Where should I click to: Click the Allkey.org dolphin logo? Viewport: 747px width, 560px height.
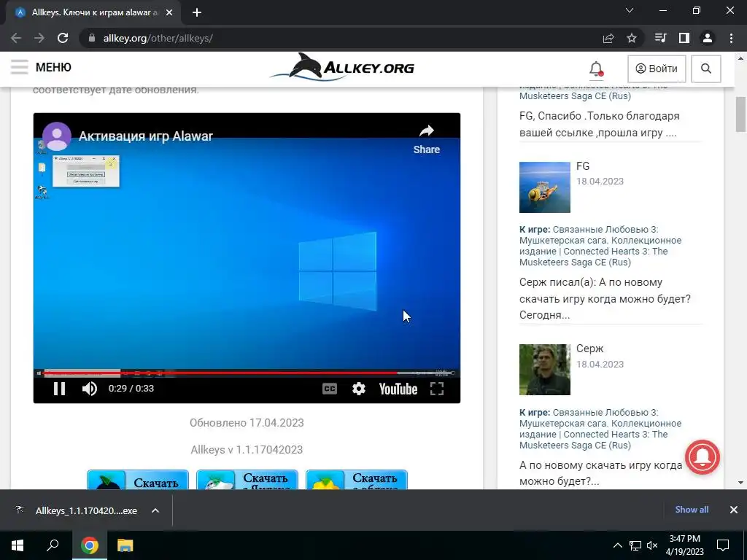342,67
